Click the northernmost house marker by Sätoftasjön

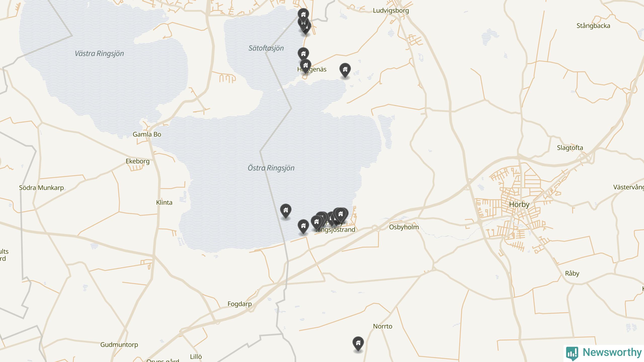coord(303,15)
